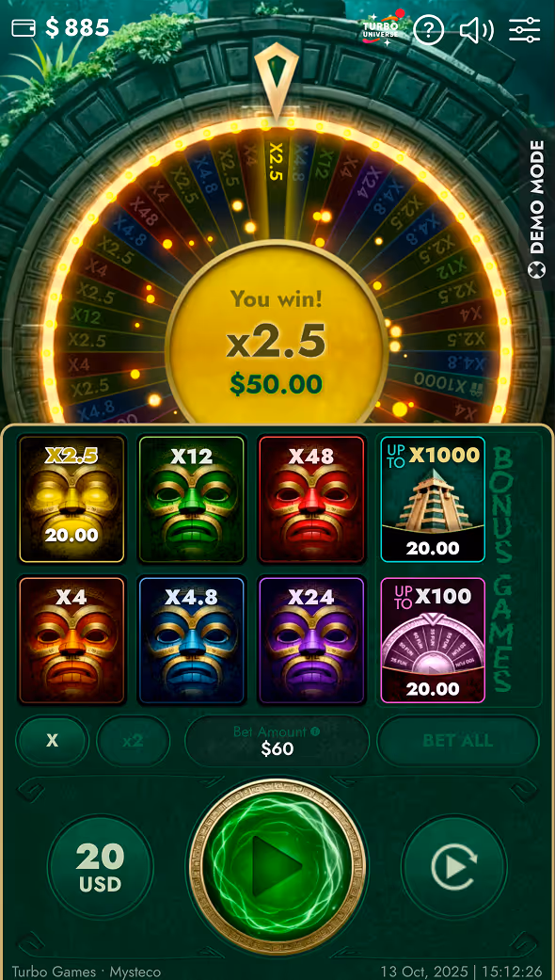Open the settings sliders icon
555x980 pixels.
(524, 29)
